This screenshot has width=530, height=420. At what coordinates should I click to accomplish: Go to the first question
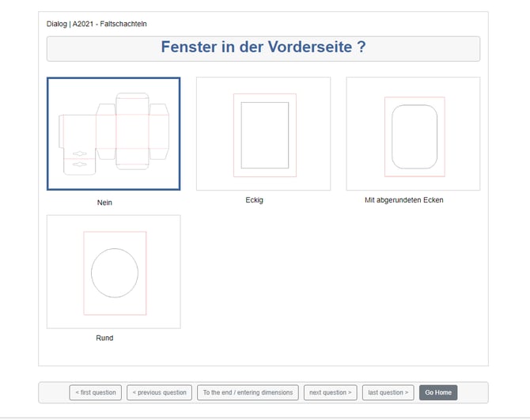tap(96, 392)
